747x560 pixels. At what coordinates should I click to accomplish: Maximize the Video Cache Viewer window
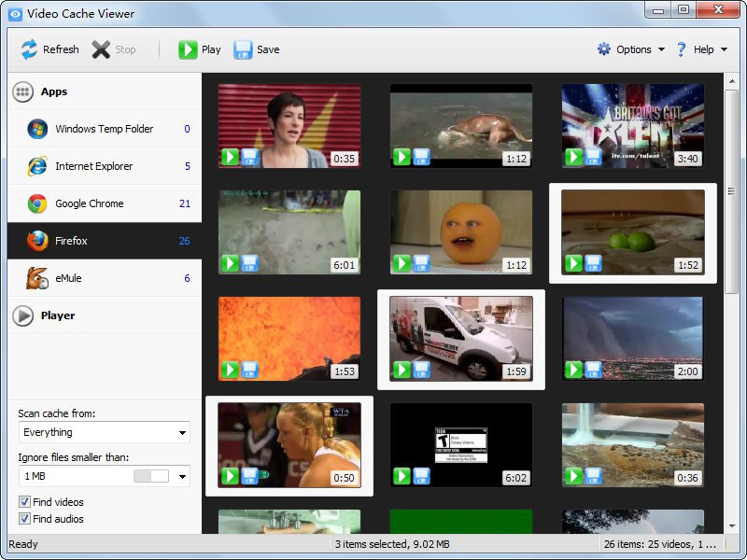[x=684, y=9]
